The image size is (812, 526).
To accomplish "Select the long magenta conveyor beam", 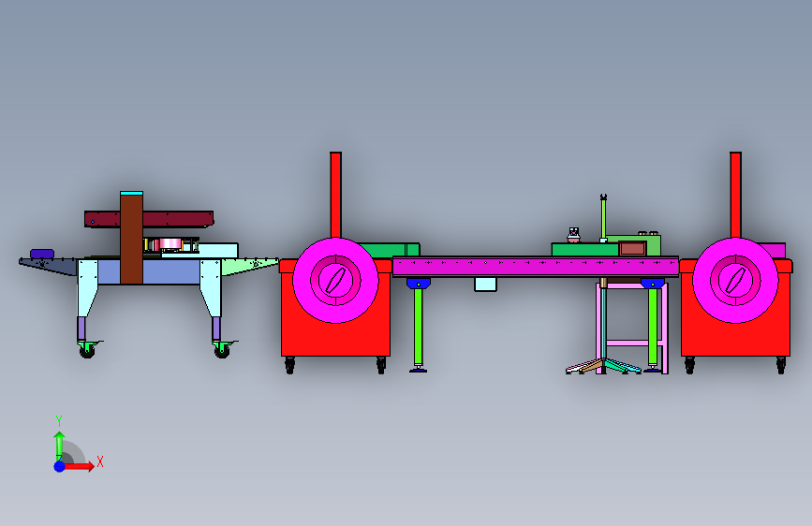I will coord(536,266).
